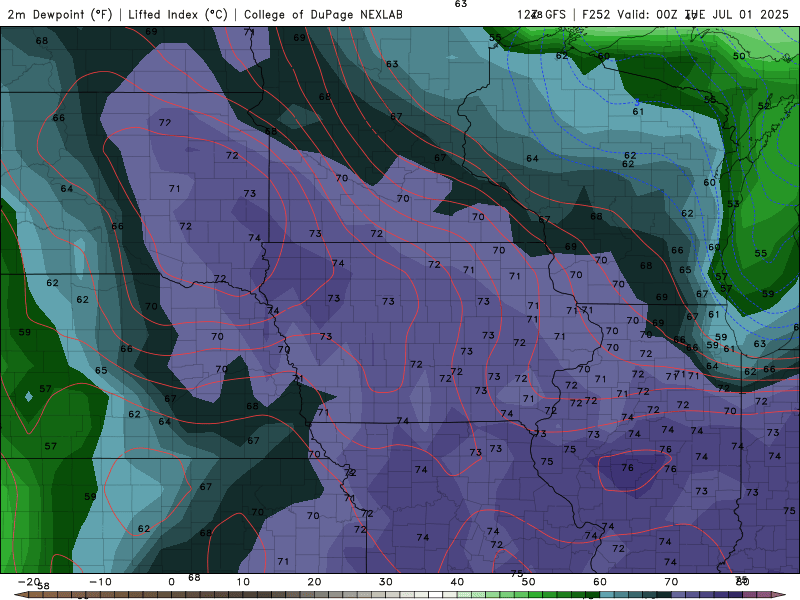Click the 58 value beside the -20 label
Image resolution: width=800 pixels, height=600 pixels.
click(43, 586)
